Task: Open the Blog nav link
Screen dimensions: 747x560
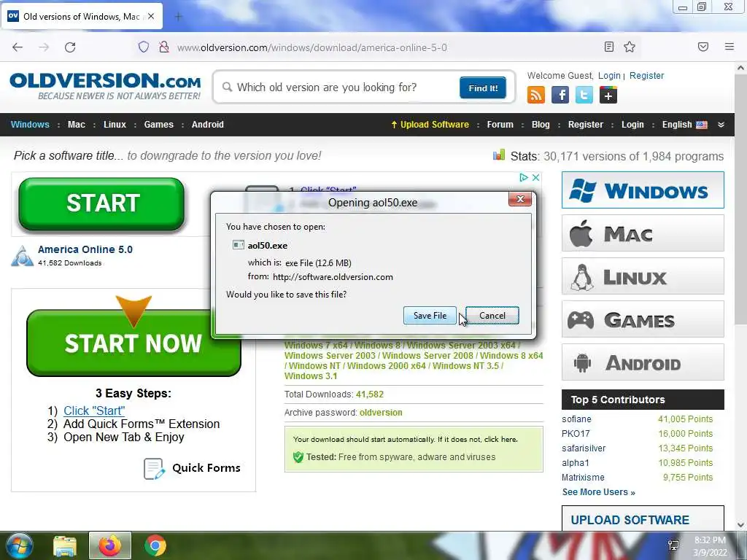Action: pos(541,125)
